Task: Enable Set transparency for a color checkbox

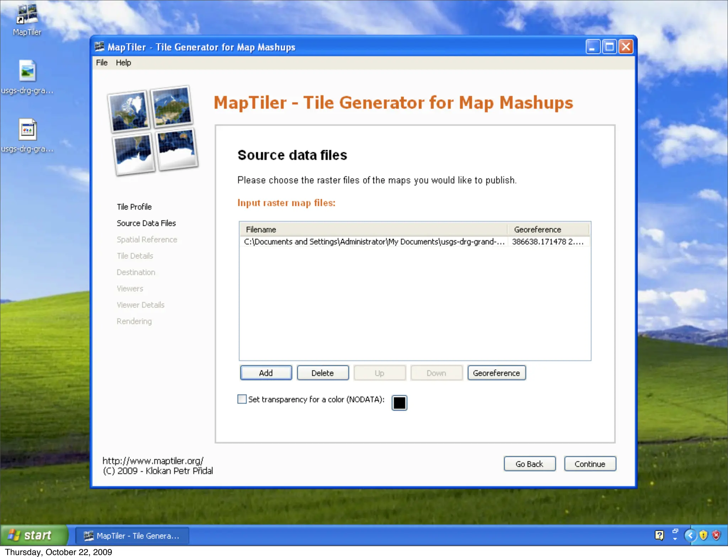Action: [x=242, y=399]
